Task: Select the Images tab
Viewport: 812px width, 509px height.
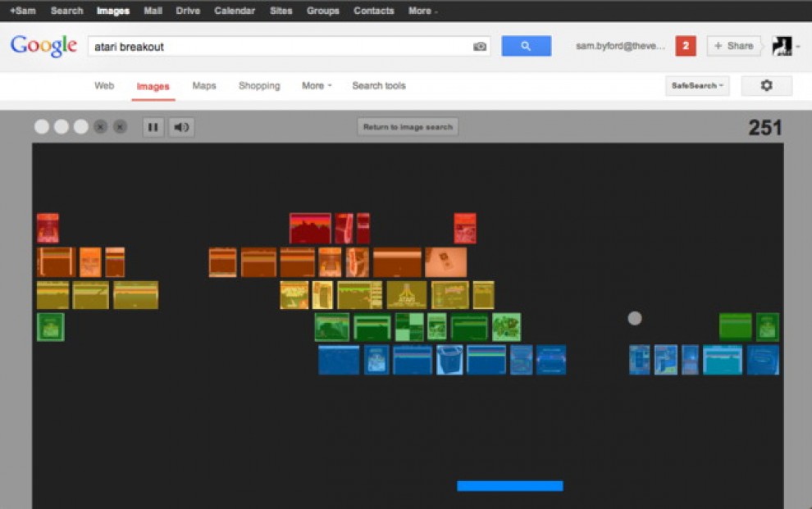Action: (x=153, y=86)
